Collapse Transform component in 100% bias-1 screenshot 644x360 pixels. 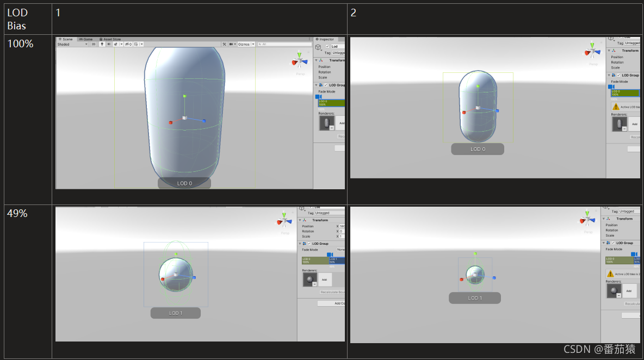pyautogui.click(x=316, y=60)
